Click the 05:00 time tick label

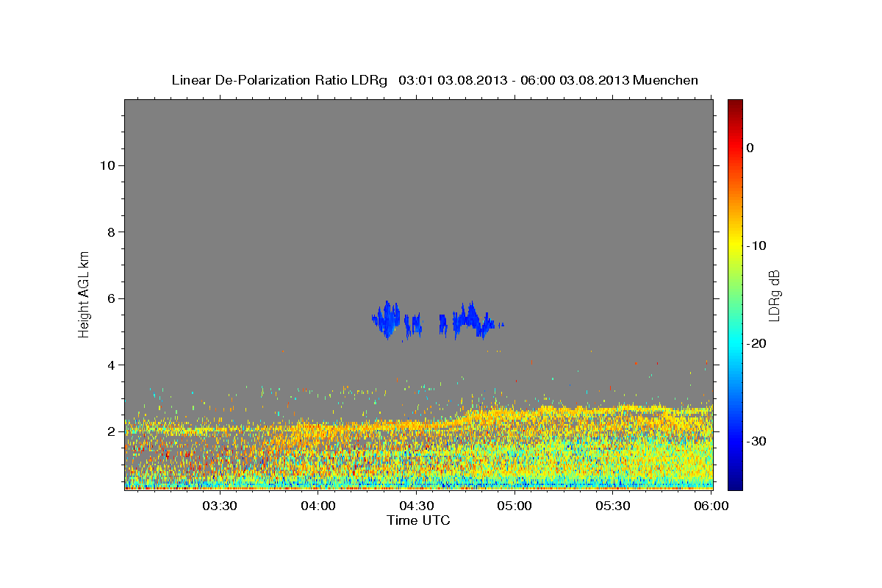click(x=514, y=506)
